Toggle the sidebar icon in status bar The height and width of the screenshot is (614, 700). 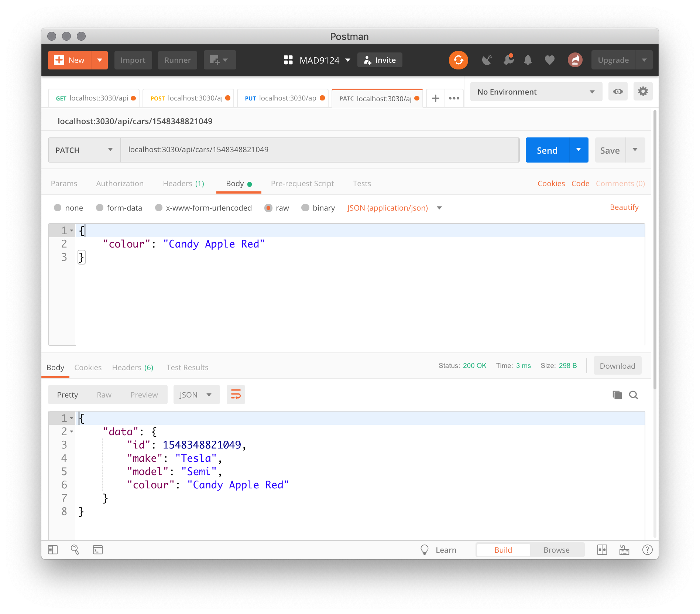(53, 550)
